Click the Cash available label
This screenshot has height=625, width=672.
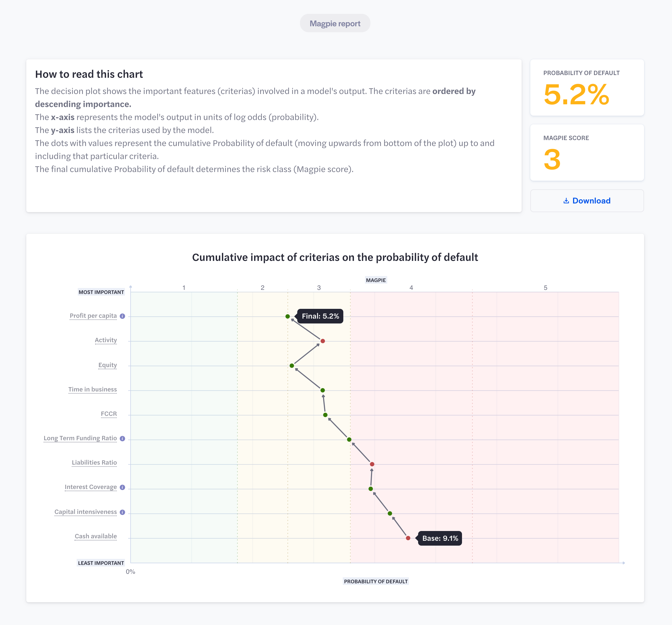[x=96, y=536]
